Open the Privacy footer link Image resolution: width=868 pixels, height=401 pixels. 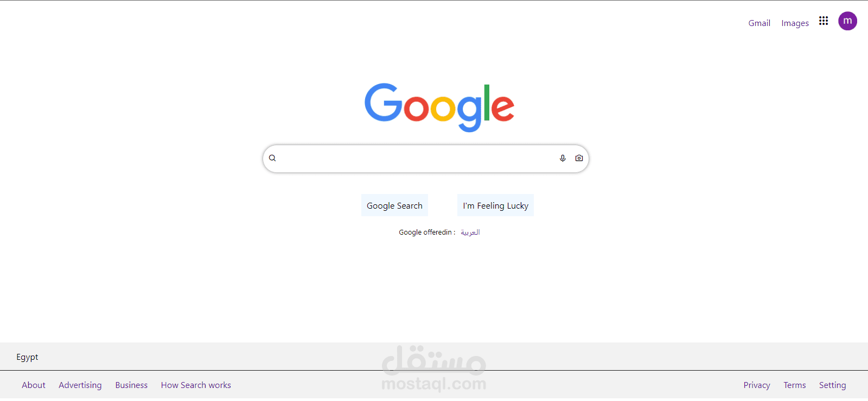coord(757,385)
